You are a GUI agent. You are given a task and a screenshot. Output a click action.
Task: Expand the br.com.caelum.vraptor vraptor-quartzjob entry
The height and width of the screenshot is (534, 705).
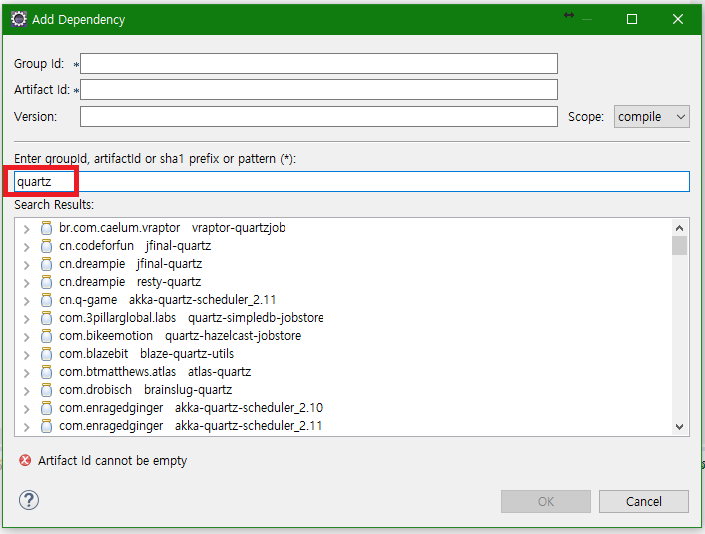click(x=27, y=229)
